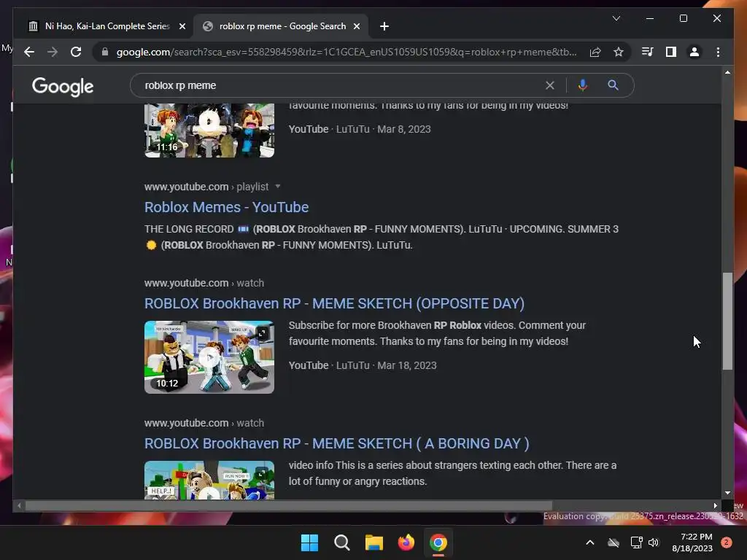Screen dimensions: 747x560
Task: Submit search with the magnifier icon
Action: click(x=613, y=85)
